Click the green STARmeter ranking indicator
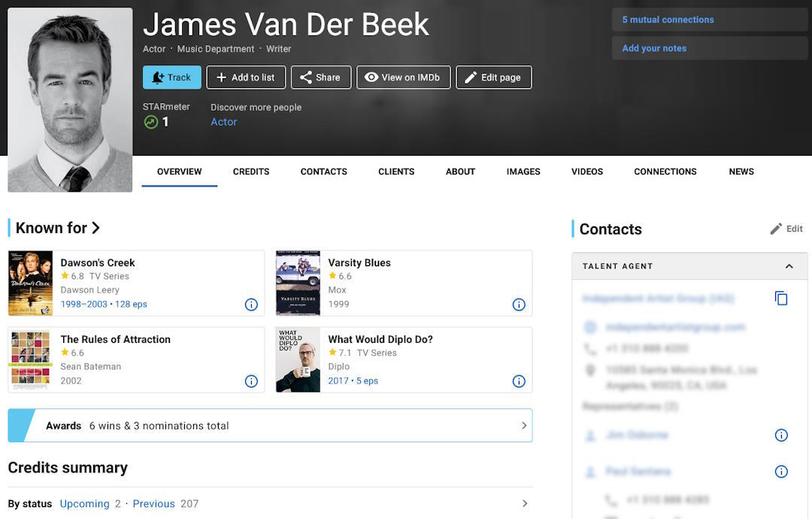The image size is (812, 519). pos(151,121)
